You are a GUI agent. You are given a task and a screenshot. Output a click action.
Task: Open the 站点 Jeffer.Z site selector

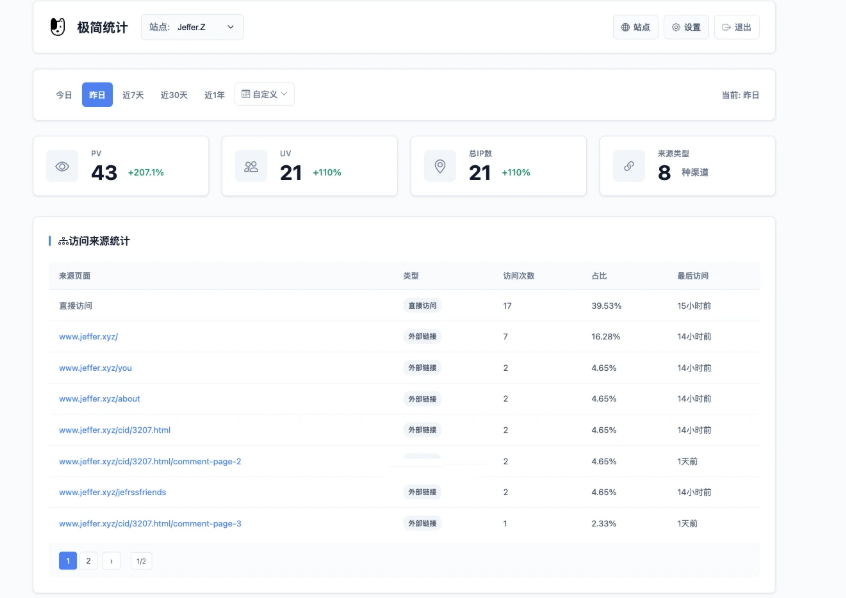(193, 27)
